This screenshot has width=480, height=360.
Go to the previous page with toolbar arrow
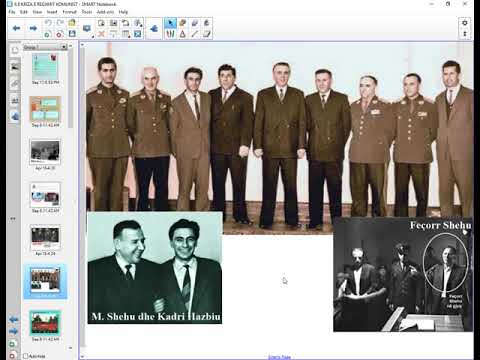[x=16, y=28]
